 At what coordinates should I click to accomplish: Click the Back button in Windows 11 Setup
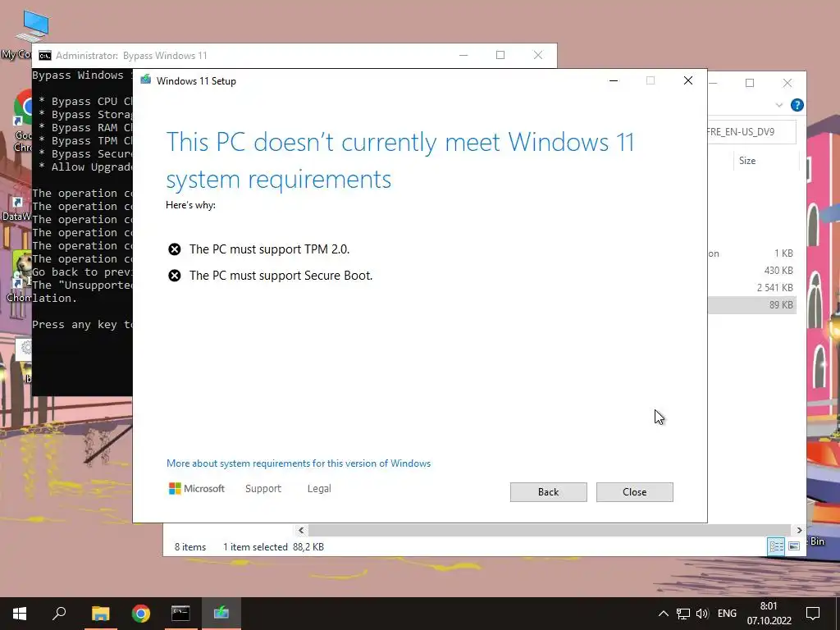[x=548, y=492]
